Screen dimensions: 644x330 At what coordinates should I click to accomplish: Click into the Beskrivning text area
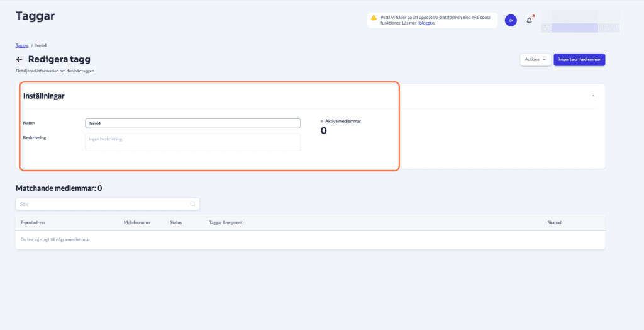[192, 142]
